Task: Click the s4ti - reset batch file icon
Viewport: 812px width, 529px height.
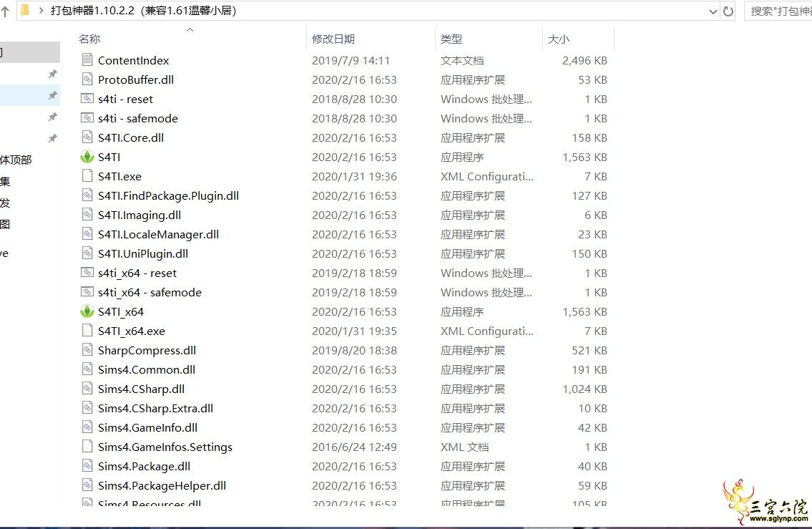Action: click(87, 99)
